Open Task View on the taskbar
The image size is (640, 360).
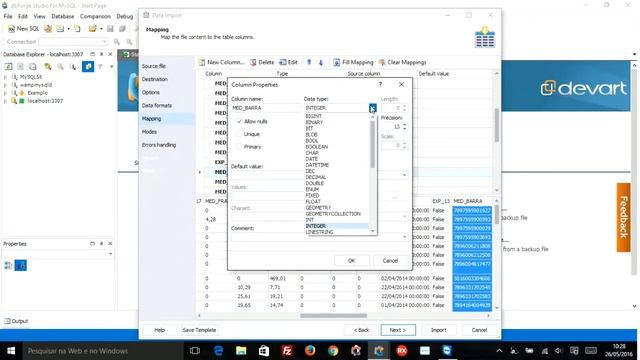click(x=195, y=351)
